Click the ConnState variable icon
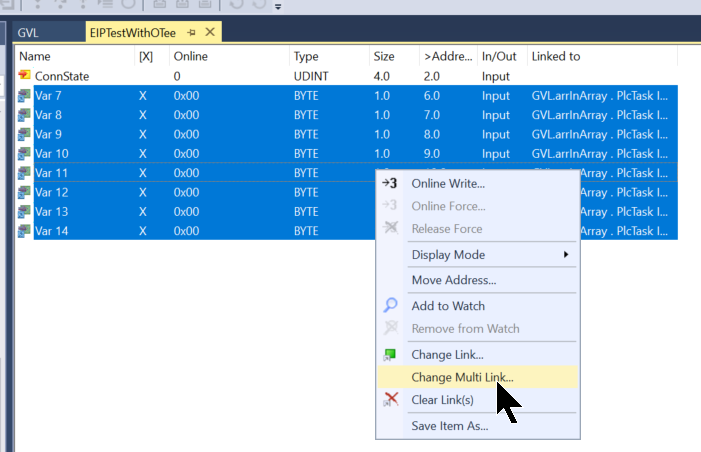The image size is (701, 452). (25, 76)
